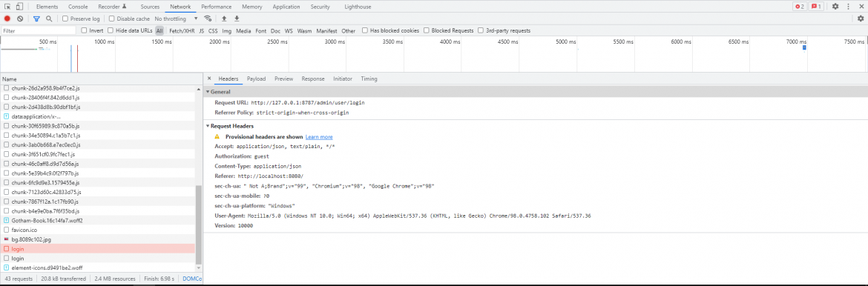The width and height of the screenshot is (868, 286).
Task: Select the chunk-7123d60c.42833d75.js request
Action: click(x=97, y=192)
